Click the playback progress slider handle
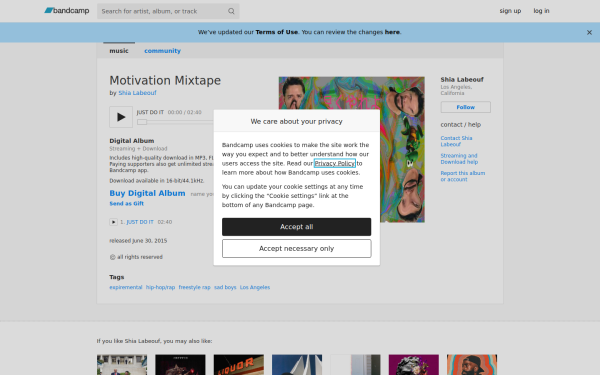 pyautogui.click(x=142, y=122)
